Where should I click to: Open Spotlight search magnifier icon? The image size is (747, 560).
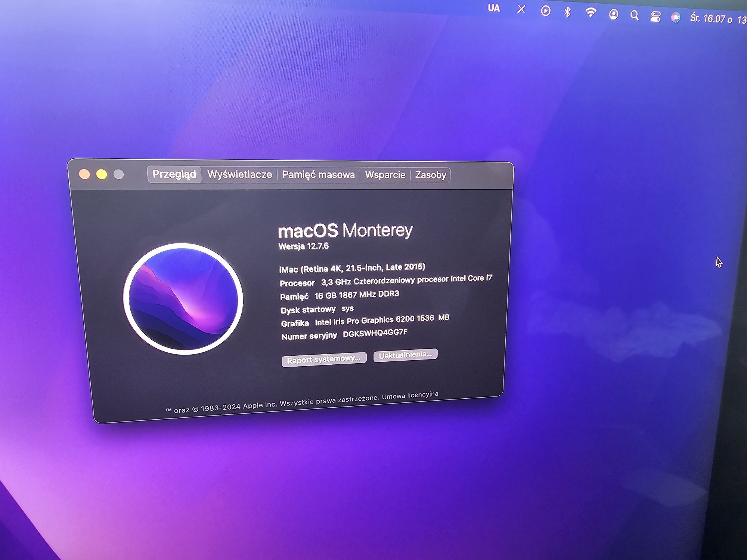[634, 15]
